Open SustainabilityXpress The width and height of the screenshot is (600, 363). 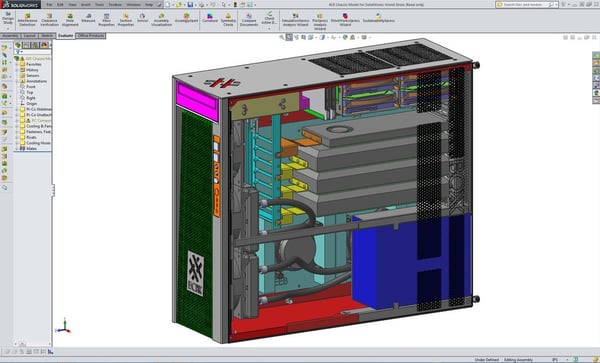[x=378, y=18]
